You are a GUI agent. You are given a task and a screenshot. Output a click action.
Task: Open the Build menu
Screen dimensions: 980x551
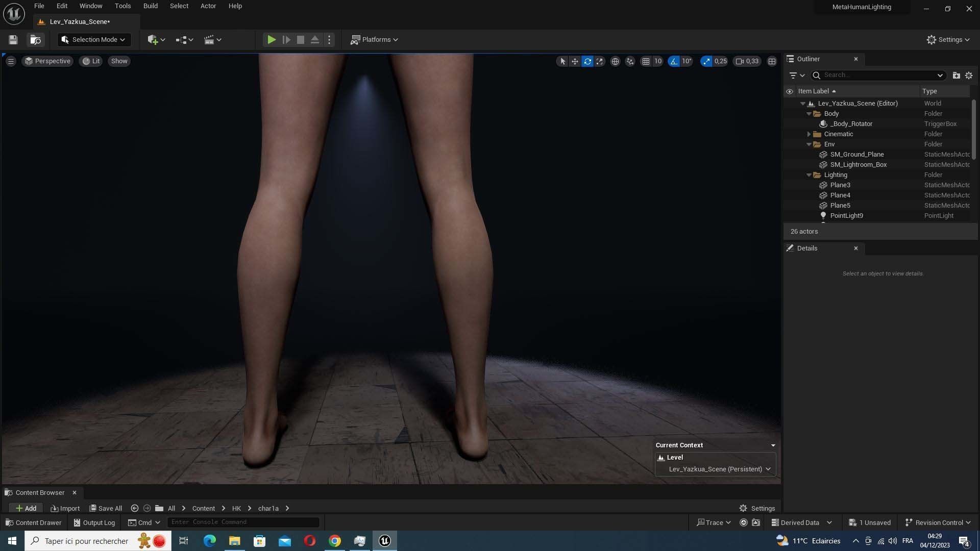(150, 6)
